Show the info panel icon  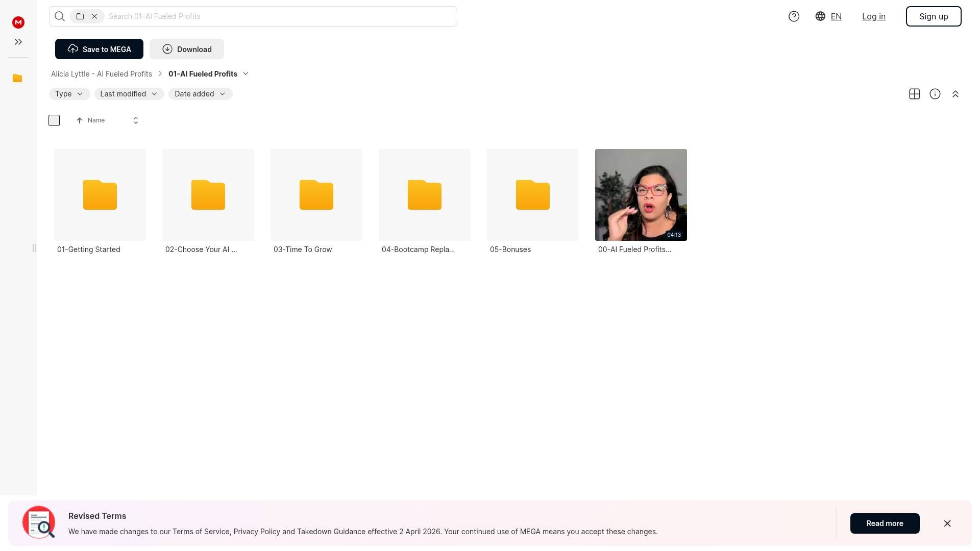935,94
